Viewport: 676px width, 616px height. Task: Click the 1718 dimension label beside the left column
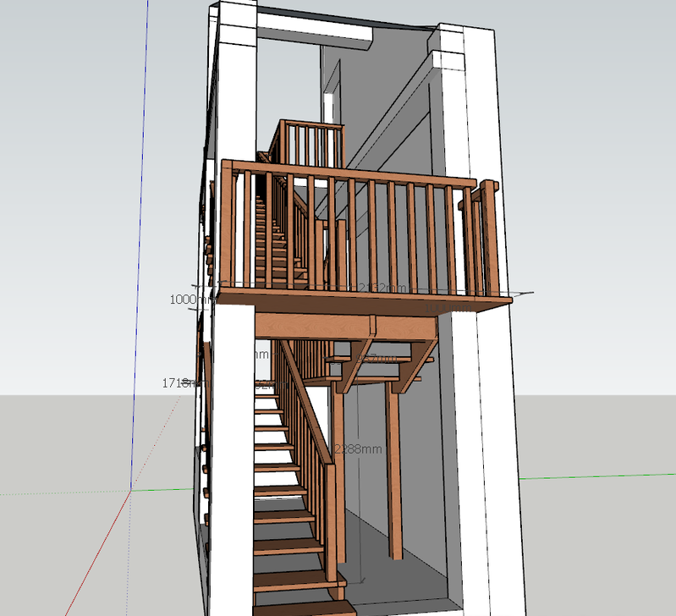pyautogui.click(x=179, y=383)
